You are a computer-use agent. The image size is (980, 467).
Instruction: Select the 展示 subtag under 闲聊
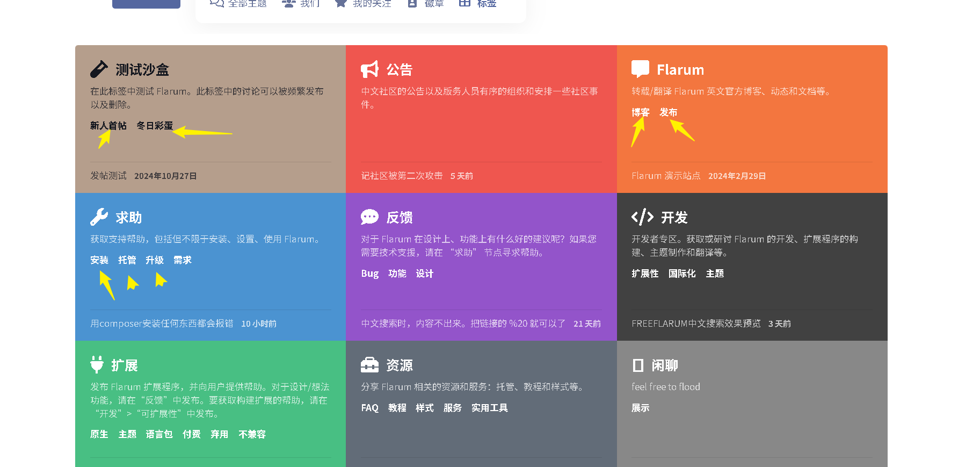tap(641, 408)
